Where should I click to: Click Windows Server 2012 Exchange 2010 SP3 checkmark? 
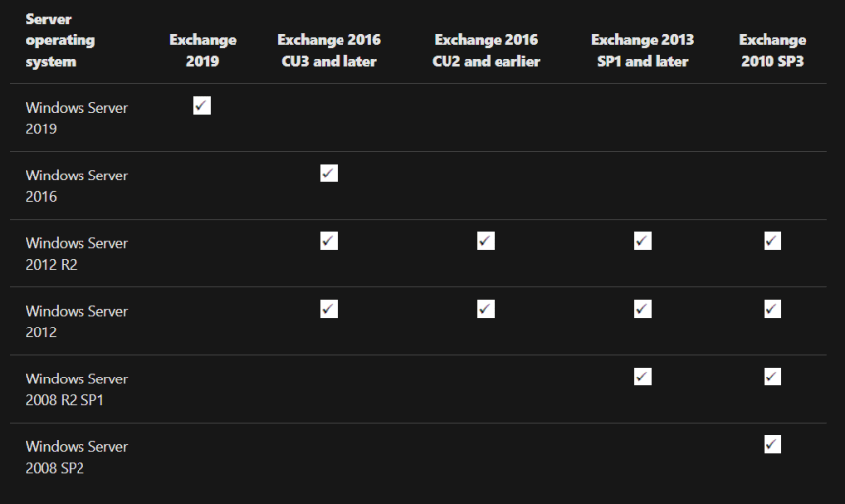(x=772, y=309)
